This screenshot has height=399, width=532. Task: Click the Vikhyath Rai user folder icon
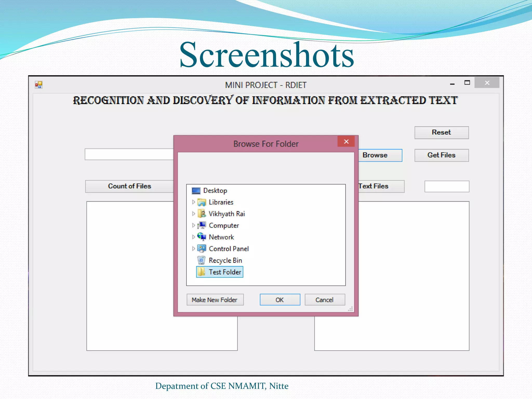[202, 214]
